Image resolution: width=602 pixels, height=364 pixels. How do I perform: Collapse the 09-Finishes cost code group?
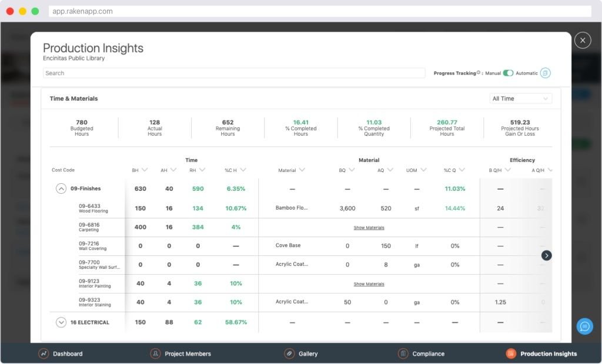tap(61, 188)
